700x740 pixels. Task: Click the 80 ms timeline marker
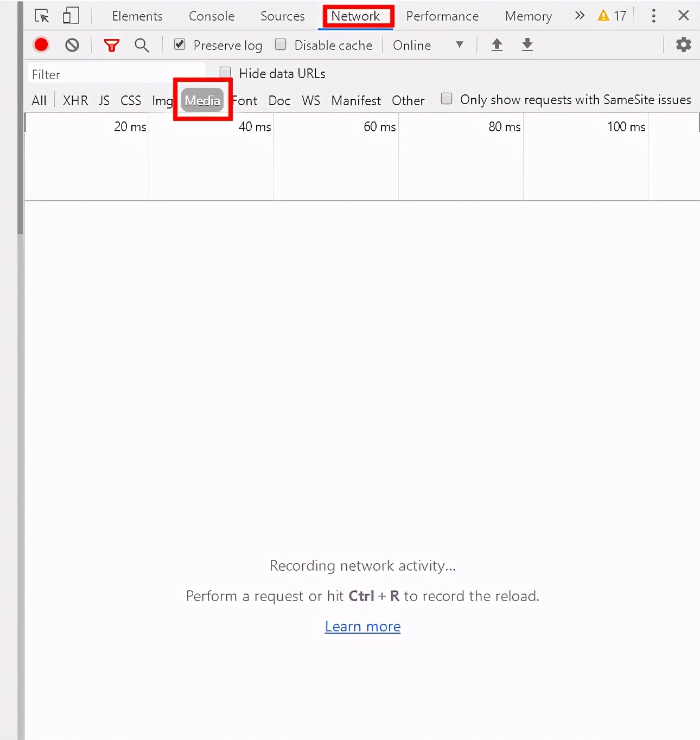coord(505,126)
